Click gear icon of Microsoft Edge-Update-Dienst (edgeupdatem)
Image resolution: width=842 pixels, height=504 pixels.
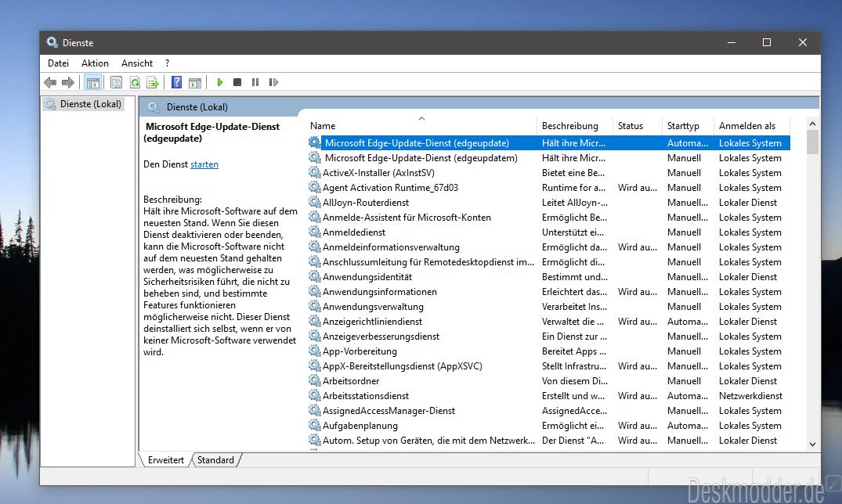[315, 157]
